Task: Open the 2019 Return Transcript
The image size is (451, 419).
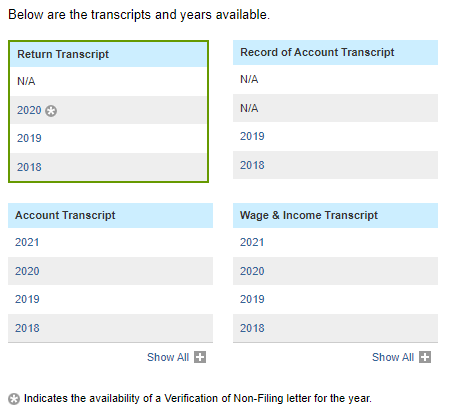Action: 29,138
